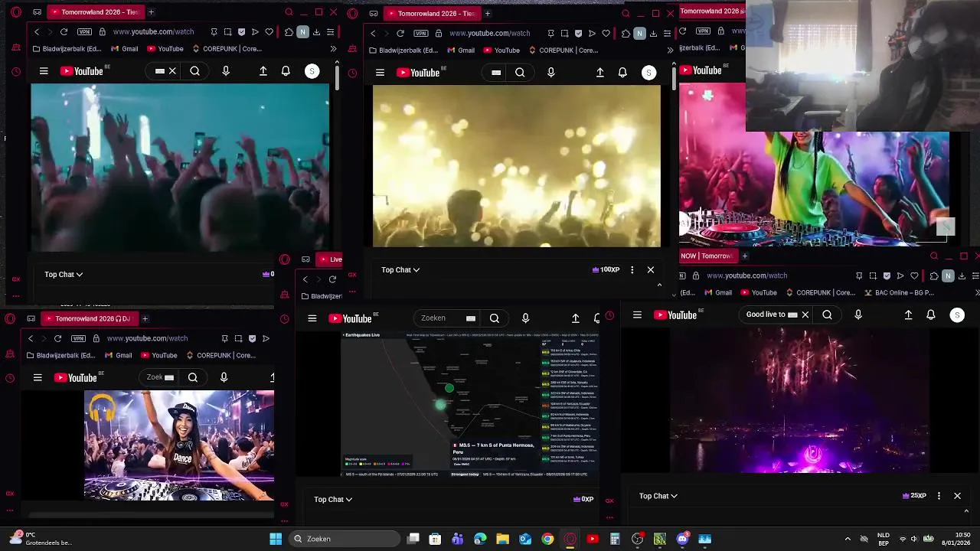The width and height of the screenshot is (980, 551).
Task: Toggle the bookmark heart in the fireworks video window
Action: click(914, 275)
